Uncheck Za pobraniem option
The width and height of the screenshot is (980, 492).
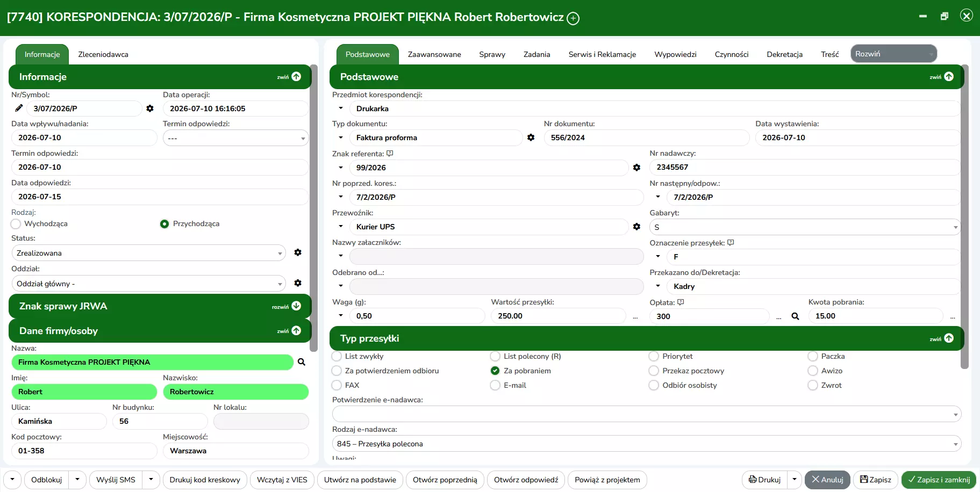pos(495,371)
